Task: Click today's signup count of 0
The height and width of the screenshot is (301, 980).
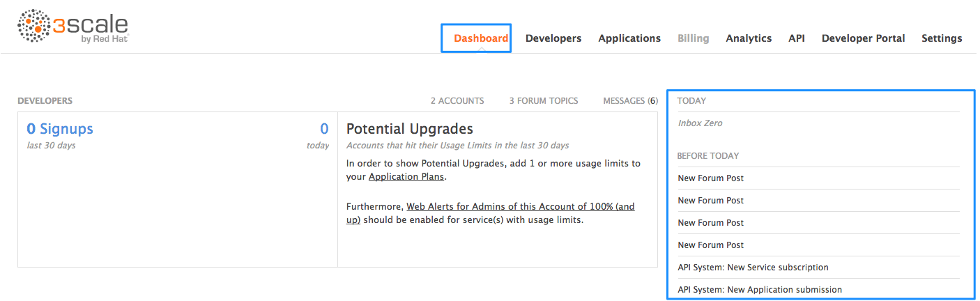Action: pos(324,129)
